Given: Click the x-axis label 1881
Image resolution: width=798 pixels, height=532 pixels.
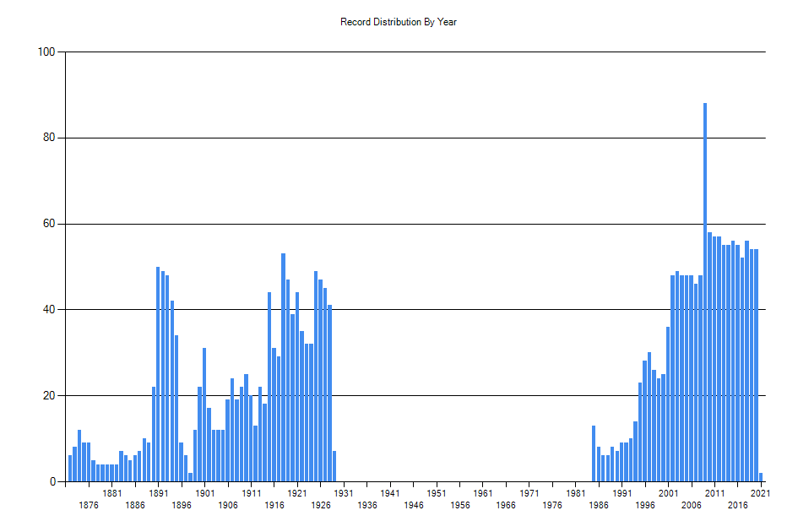Looking at the screenshot, I should pos(112,493).
